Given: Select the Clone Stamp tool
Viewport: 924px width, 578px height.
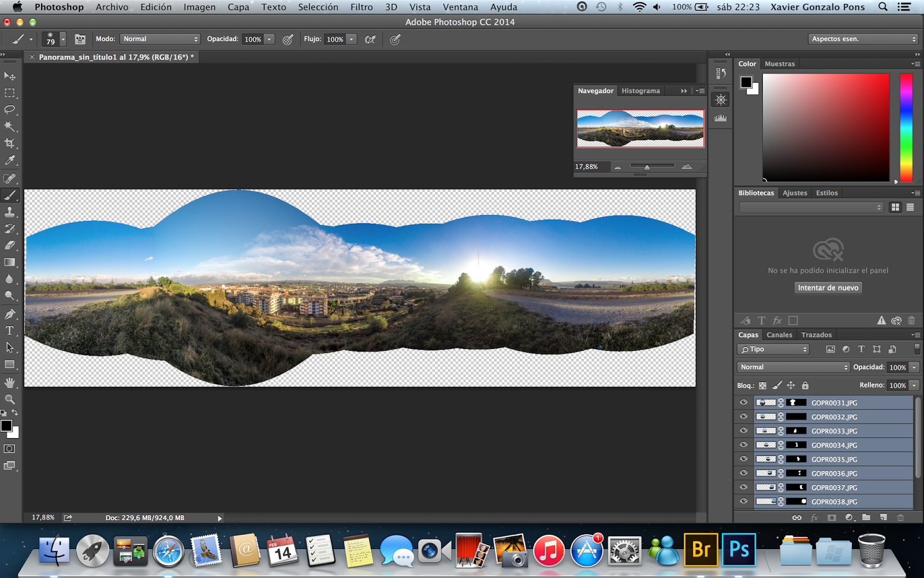Looking at the screenshot, I should [x=10, y=212].
